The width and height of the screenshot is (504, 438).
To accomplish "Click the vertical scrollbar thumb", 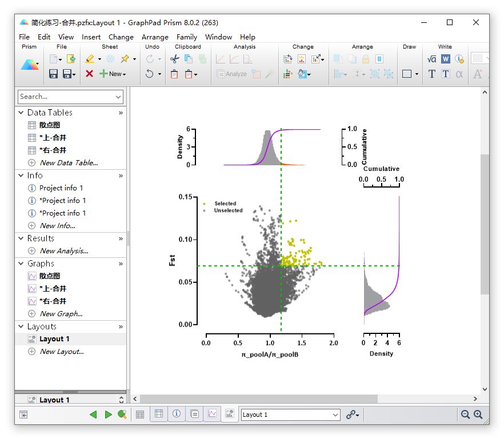I will tap(485, 224).
